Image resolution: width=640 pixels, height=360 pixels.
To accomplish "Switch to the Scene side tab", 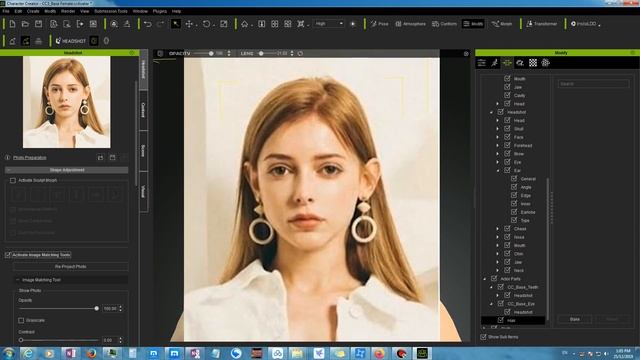I will [x=143, y=151].
